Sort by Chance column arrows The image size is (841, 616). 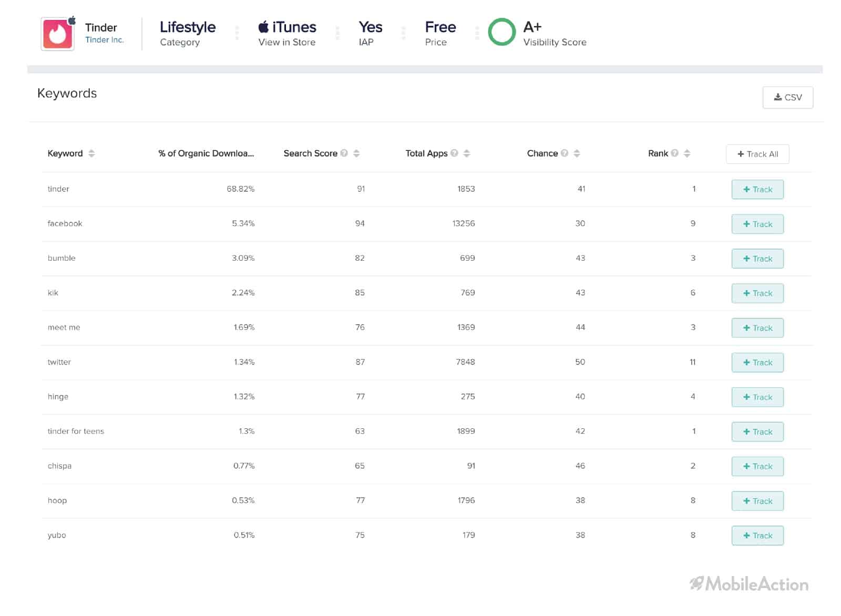[577, 153]
